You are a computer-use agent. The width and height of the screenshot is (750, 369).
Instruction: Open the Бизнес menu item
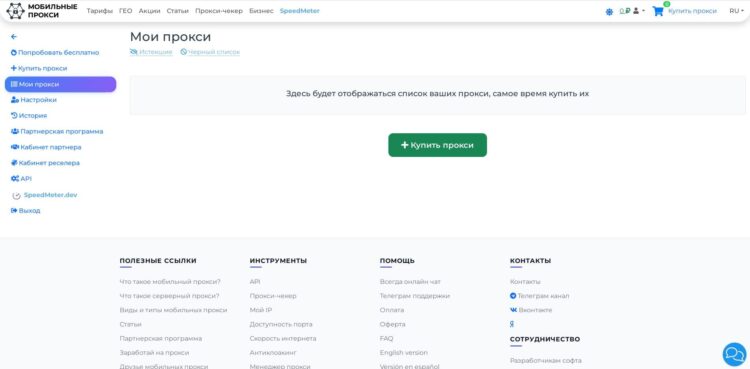tap(261, 11)
